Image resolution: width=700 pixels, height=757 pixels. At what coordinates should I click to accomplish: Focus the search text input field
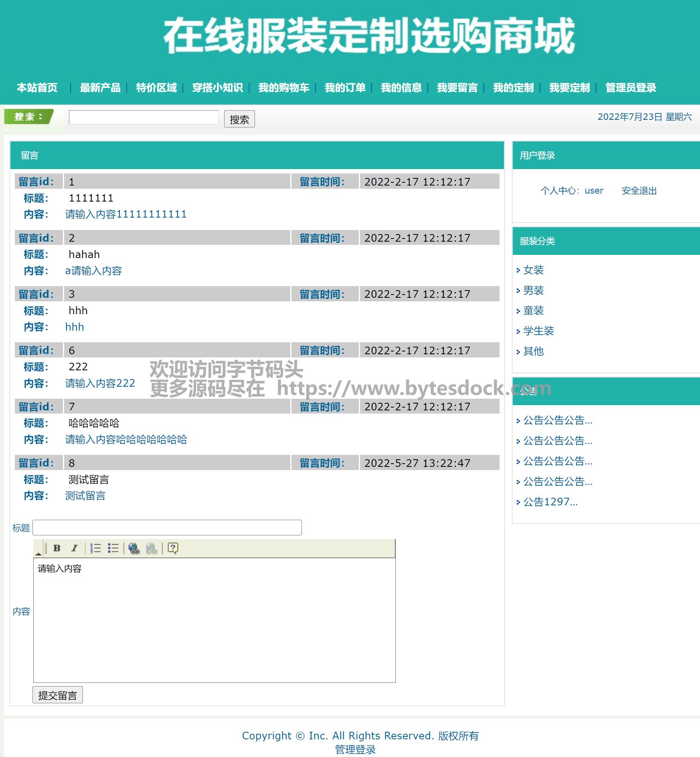click(144, 117)
